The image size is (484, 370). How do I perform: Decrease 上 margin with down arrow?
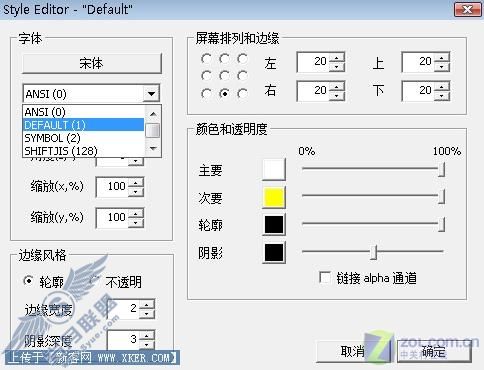[x=442, y=67]
